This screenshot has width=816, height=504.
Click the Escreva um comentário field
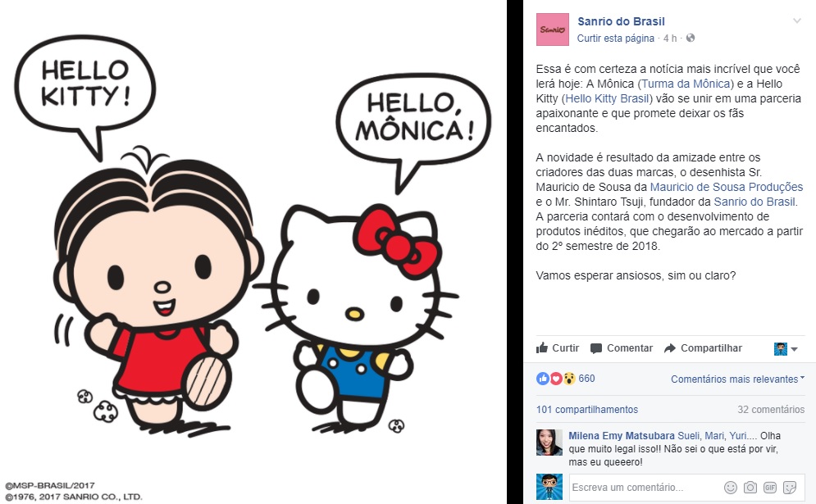click(645, 488)
